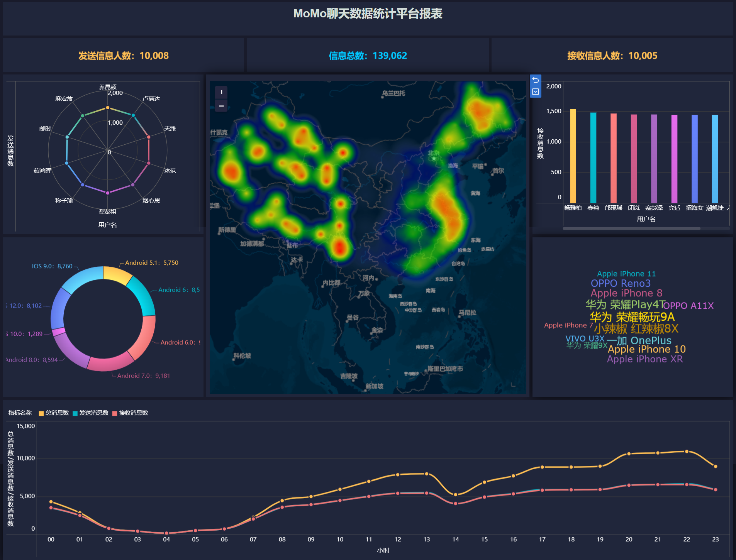The height and width of the screenshot is (560, 736).
Task: Click the radar label 烟心思
Action: [151, 201]
